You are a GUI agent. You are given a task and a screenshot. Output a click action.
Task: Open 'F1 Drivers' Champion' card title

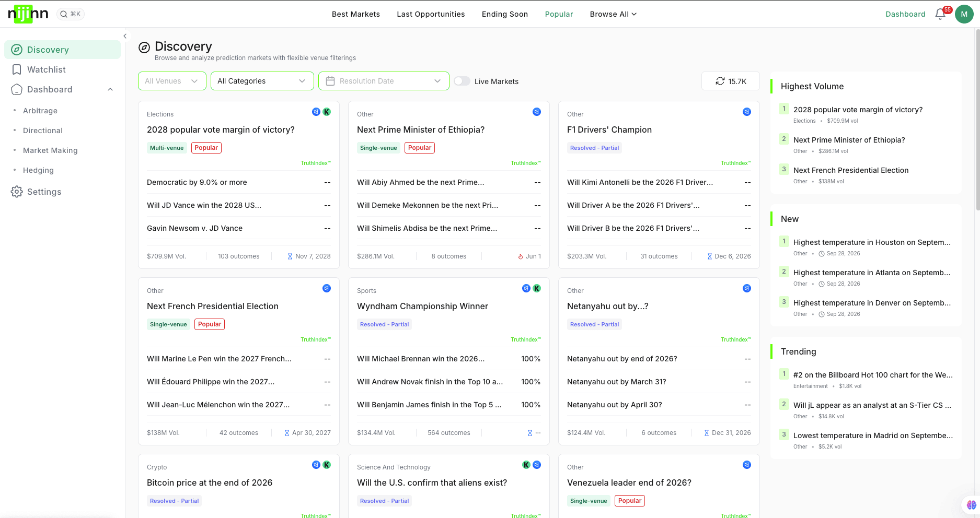click(x=609, y=129)
